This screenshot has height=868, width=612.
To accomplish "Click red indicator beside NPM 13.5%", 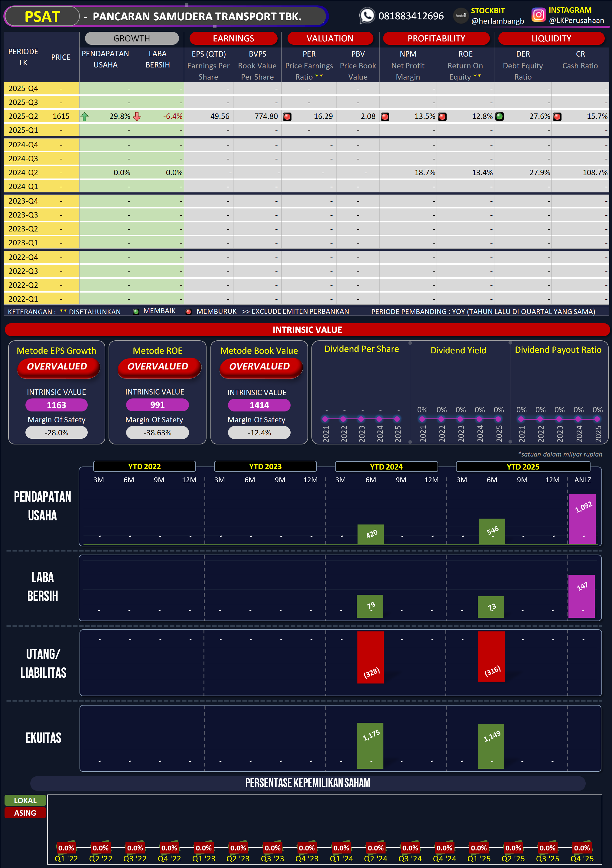I will point(385,117).
